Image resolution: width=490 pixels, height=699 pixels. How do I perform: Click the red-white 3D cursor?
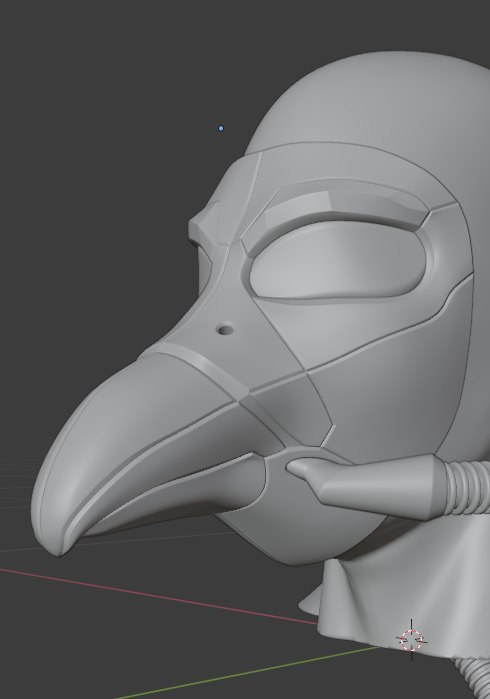pyautogui.click(x=411, y=640)
